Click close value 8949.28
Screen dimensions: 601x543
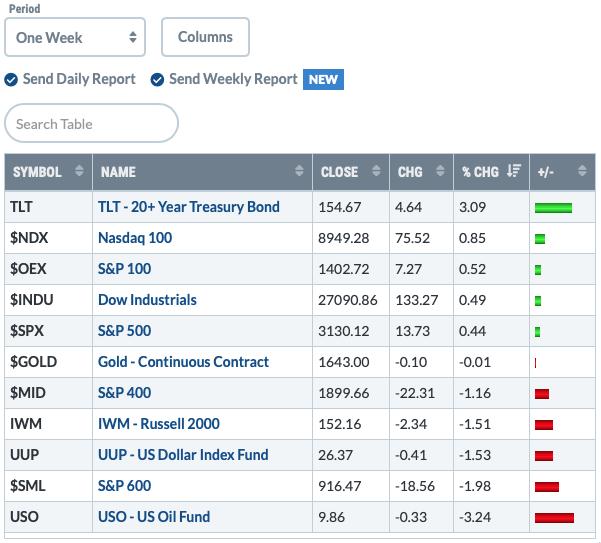(343, 238)
